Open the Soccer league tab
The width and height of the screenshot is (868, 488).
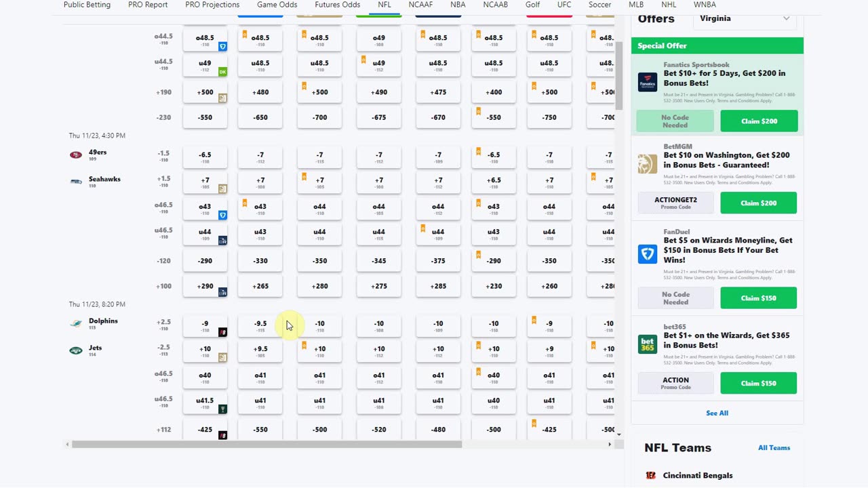click(599, 5)
